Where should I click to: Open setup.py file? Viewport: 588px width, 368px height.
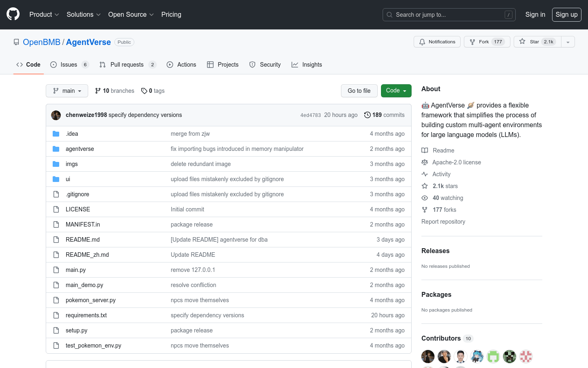pos(76,330)
